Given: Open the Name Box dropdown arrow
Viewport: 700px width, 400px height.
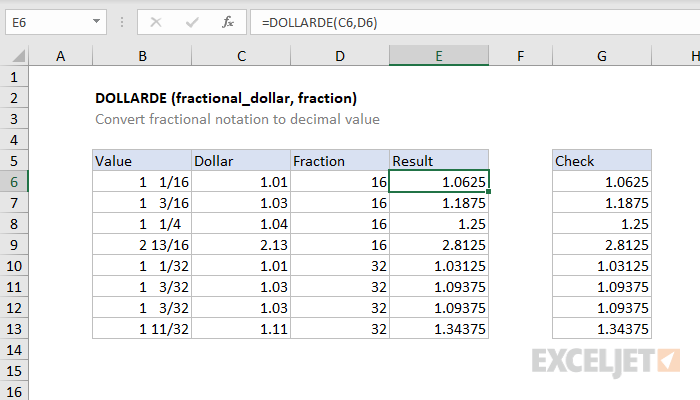Looking at the screenshot, I should tap(96, 21).
